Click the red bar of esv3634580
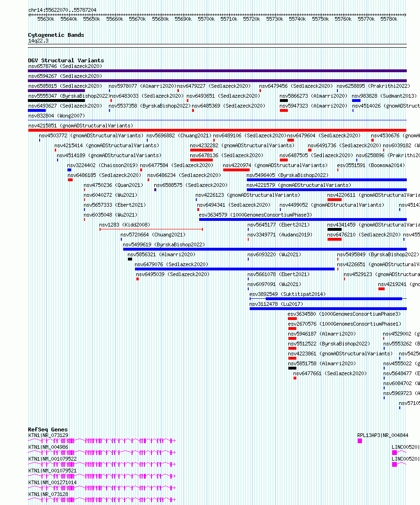Screen dimensions: 420x505 [x=292, y=319]
